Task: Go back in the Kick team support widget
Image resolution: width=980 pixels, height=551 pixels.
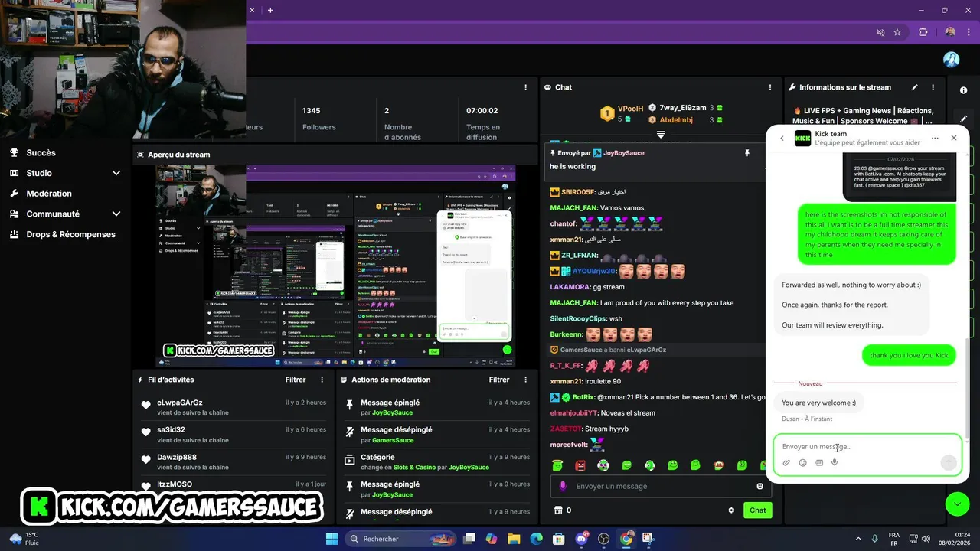Action: tap(782, 139)
